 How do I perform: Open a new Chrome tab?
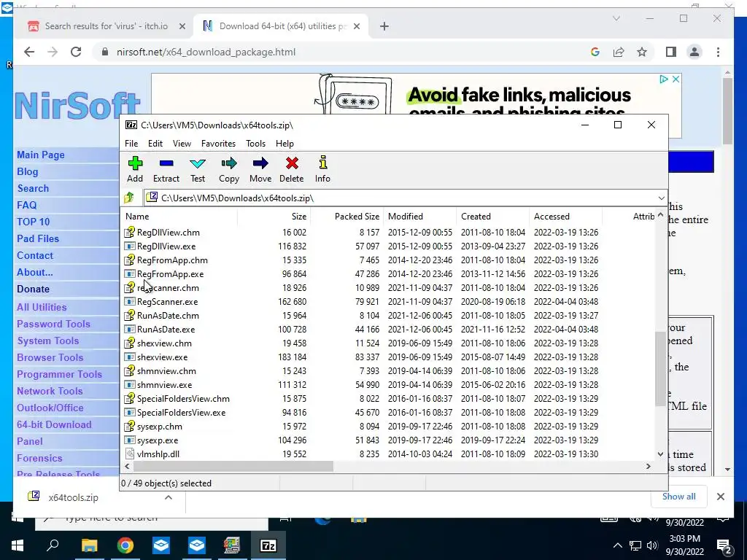point(384,26)
